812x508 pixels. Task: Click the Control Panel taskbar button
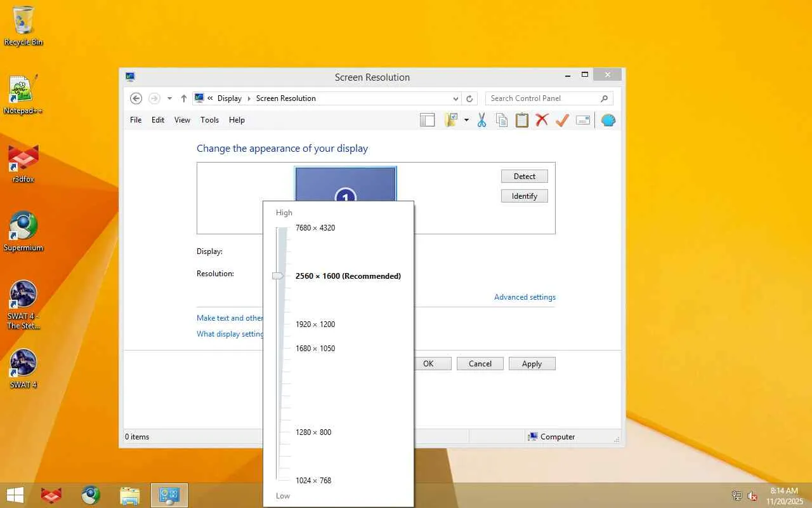[169, 495]
